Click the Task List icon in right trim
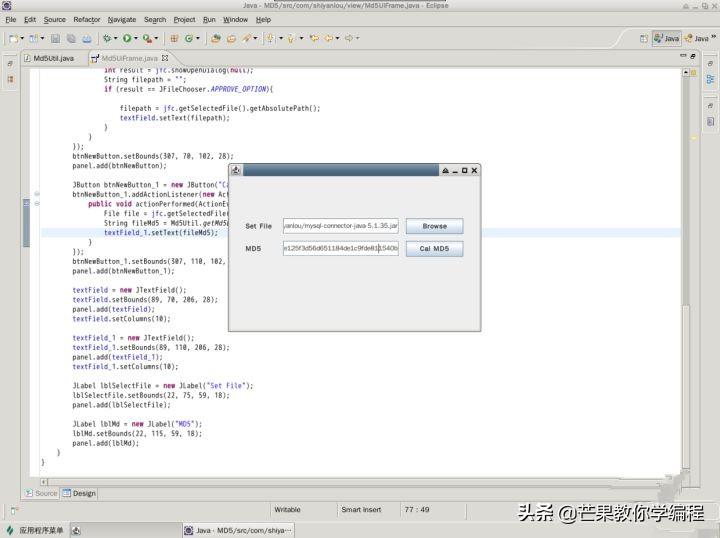720x538 pixels. [x=710, y=122]
